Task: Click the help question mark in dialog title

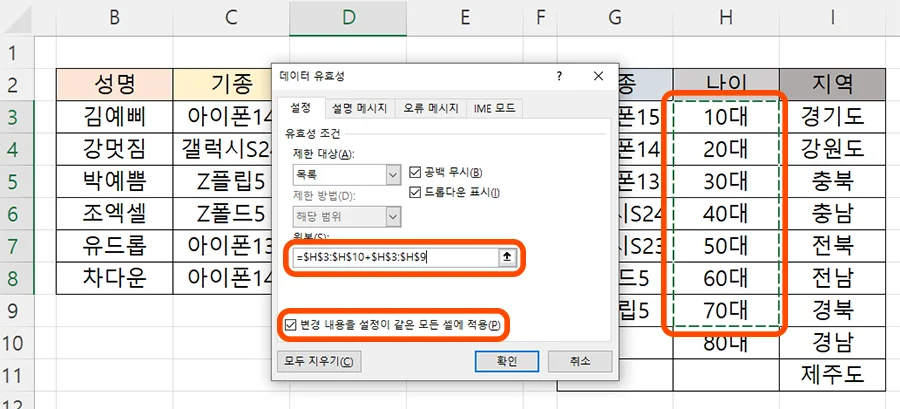Action: [x=559, y=76]
